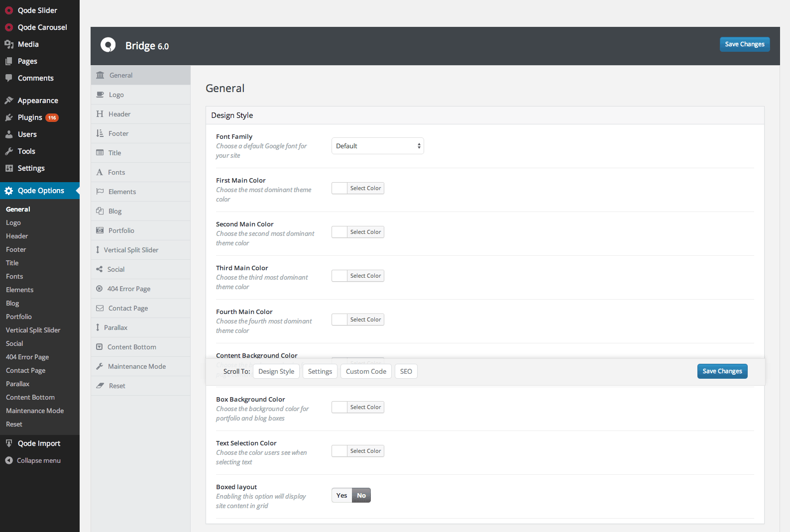This screenshot has width=790, height=532.
Task: Click Select Color for First Main Color
Action: tap(365, 188)
